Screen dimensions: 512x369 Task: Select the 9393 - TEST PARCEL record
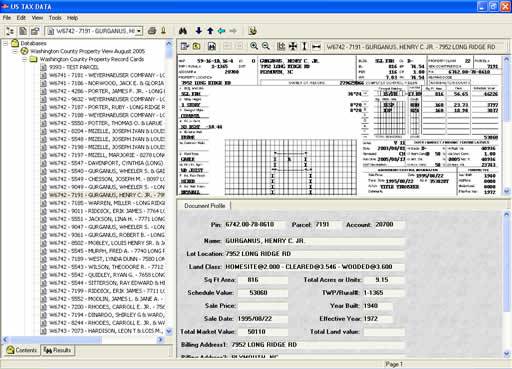point(74,67)
